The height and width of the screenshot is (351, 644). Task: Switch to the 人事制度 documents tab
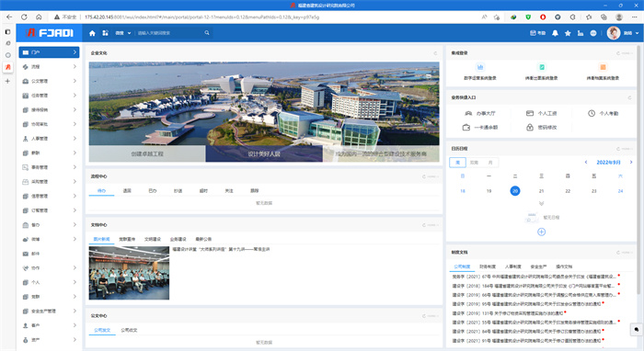pyautogui.click(x=513, y=266)
